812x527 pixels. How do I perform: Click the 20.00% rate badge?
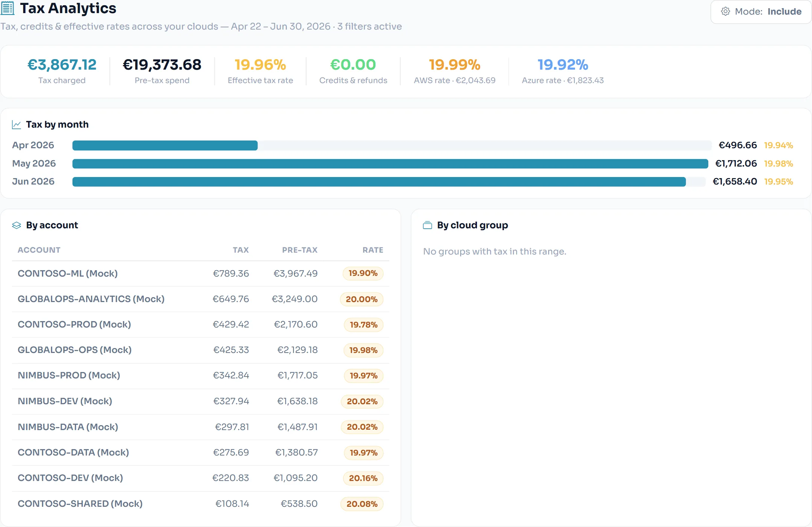tap(362, 299)
